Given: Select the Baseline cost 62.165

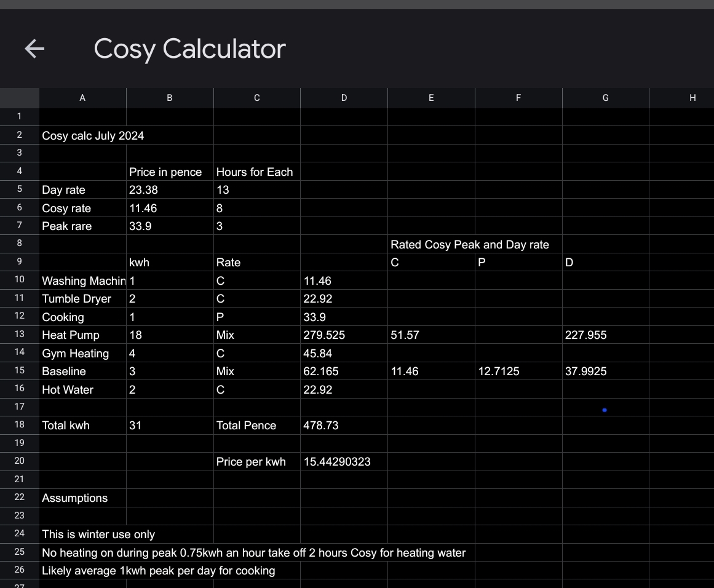Looking at the screenshot, I should pos(344,371).
